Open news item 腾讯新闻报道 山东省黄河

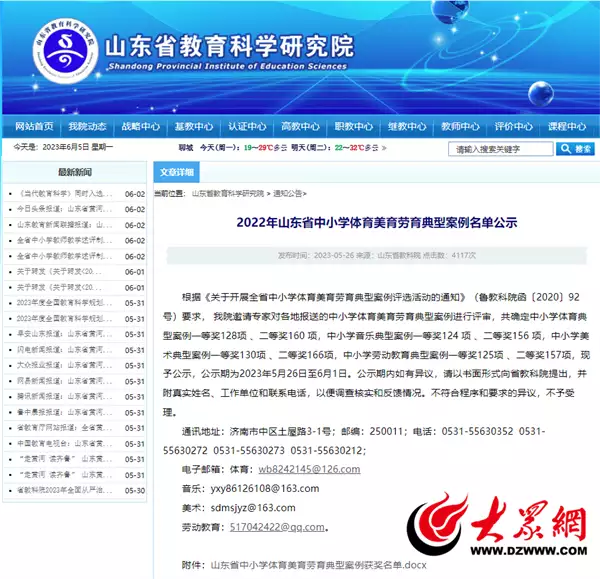point(65,396)
